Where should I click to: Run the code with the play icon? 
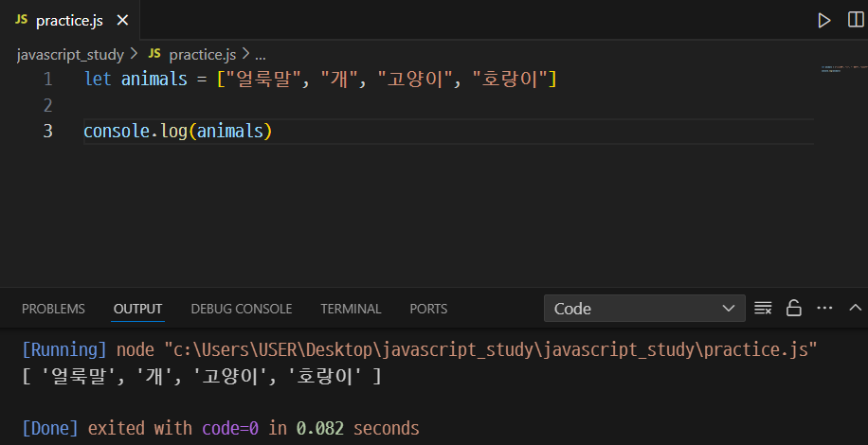[x=824, y=21]
